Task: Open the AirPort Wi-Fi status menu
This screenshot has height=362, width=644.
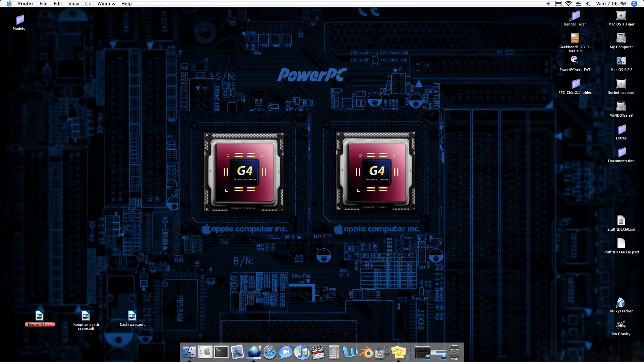Action: [x=568, y=4]
